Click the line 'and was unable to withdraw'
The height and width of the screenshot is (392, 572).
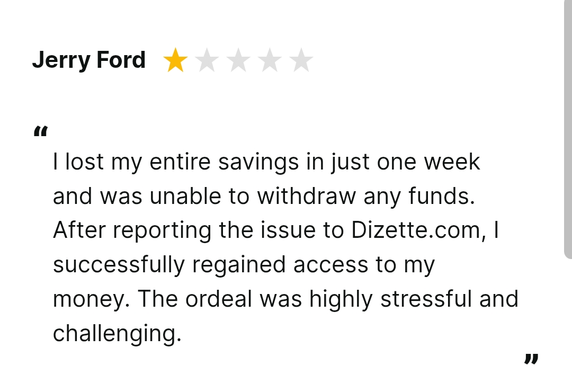coord(264,196)
